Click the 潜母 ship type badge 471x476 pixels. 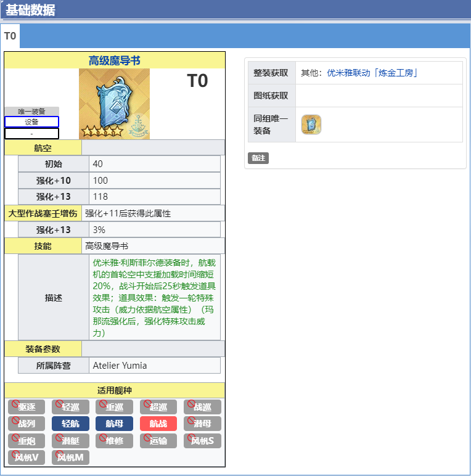click(202, 424)
